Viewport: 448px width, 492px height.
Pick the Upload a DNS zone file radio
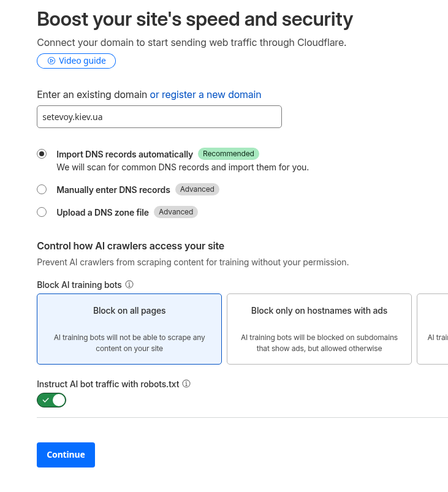42,212
